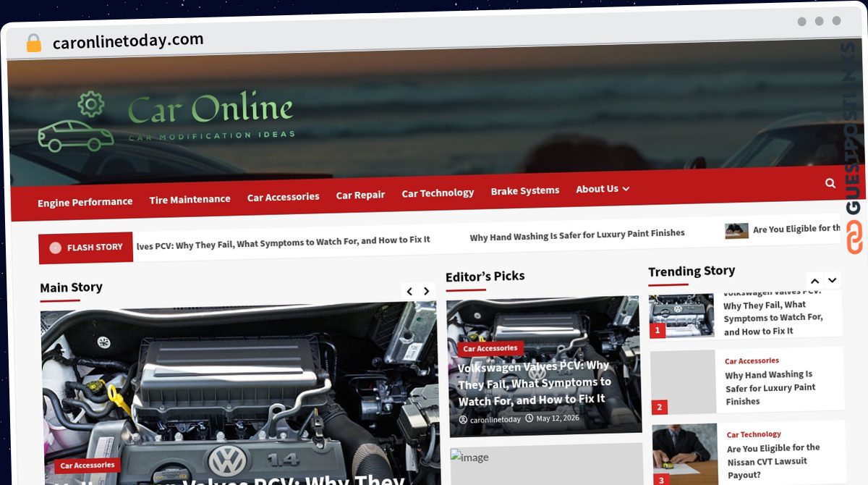Click the Car Online car logo icon

(x=76, y=122)
